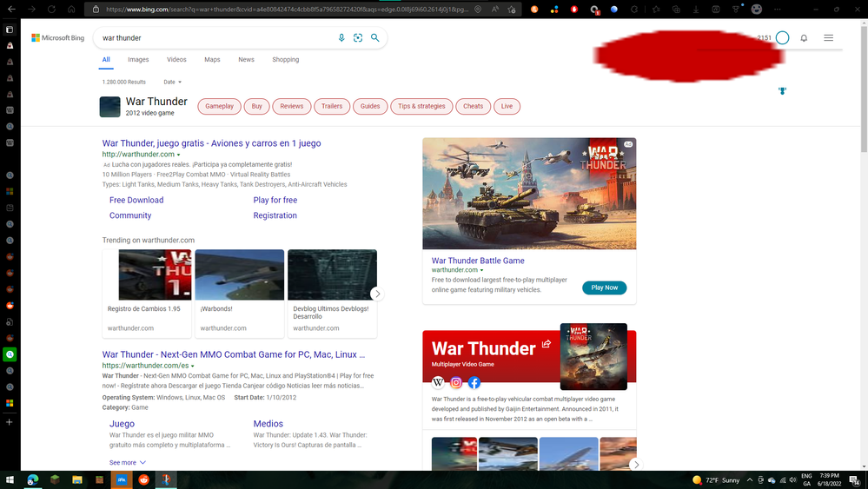
Task: Open Bing notifications bell
Action: pyautogui.click(x=804, y=37)
